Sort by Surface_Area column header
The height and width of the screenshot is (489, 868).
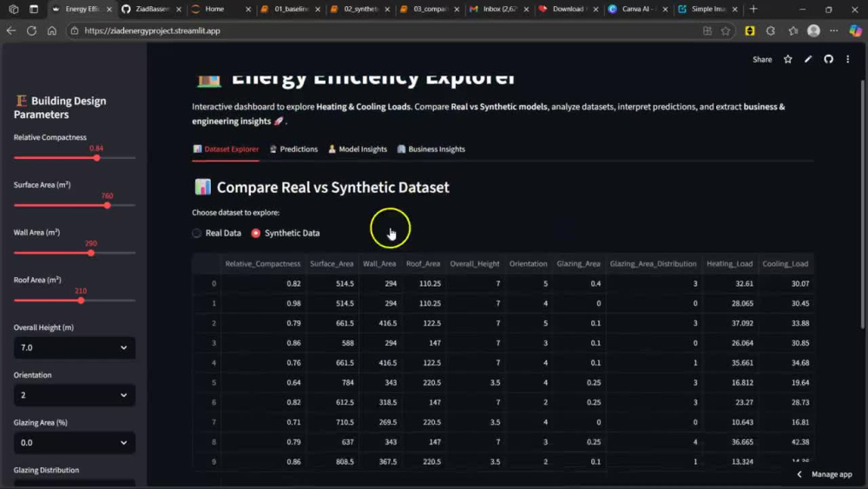(x=332, y=264)
